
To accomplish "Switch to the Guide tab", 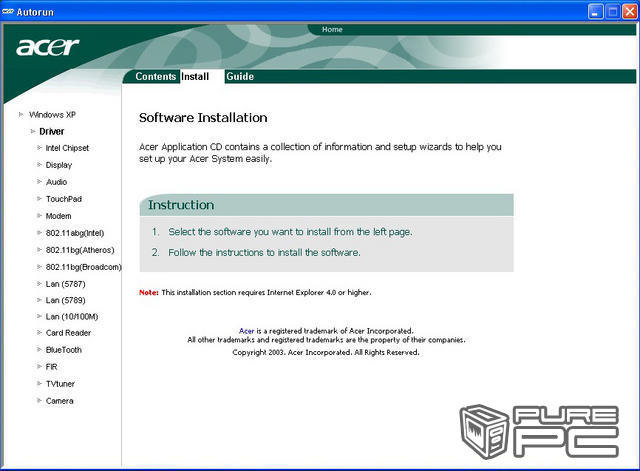I will click(240, 76).
